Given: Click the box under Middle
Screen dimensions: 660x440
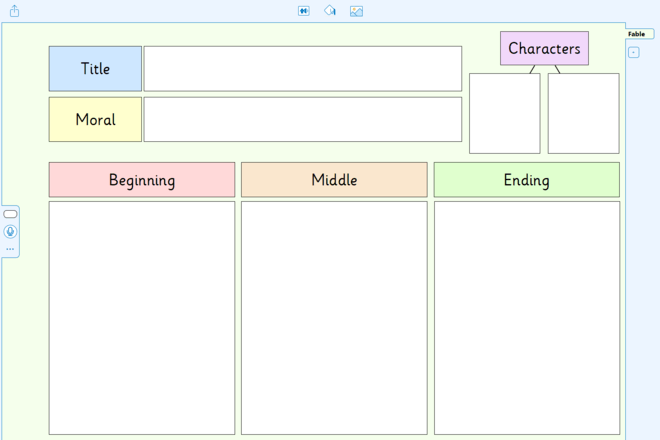Looking at the screenshot, I should 334,318.
